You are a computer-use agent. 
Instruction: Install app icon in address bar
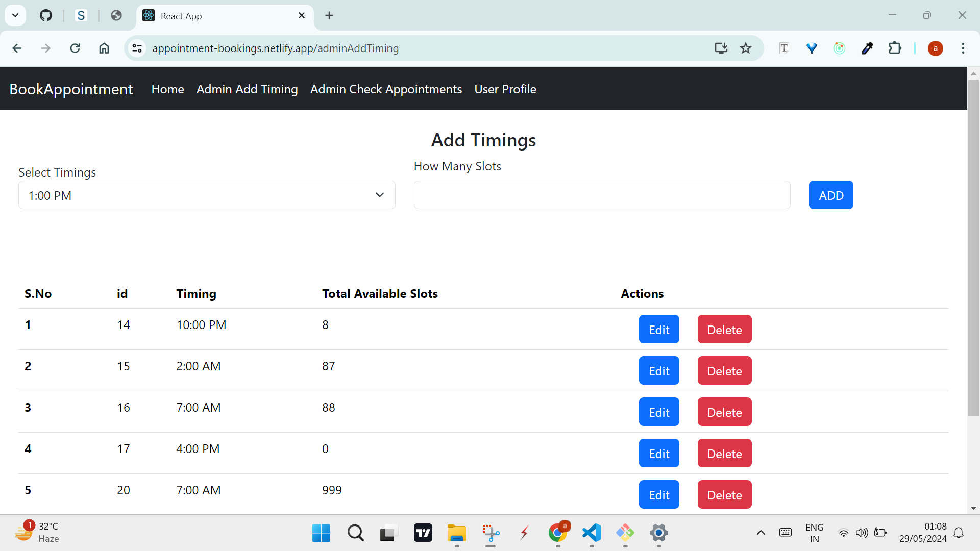721,48
